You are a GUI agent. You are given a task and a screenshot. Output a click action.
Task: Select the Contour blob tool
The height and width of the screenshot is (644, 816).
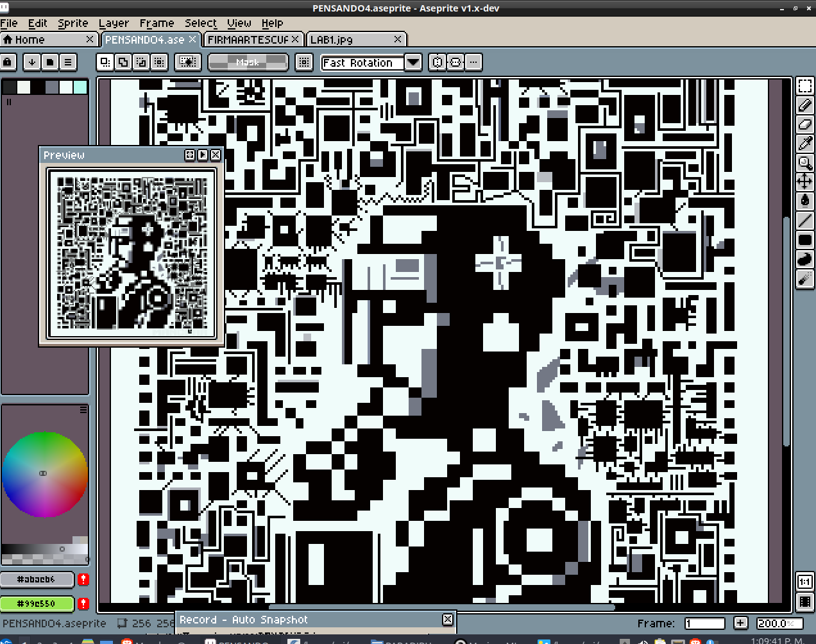click(x=804, y=259)
